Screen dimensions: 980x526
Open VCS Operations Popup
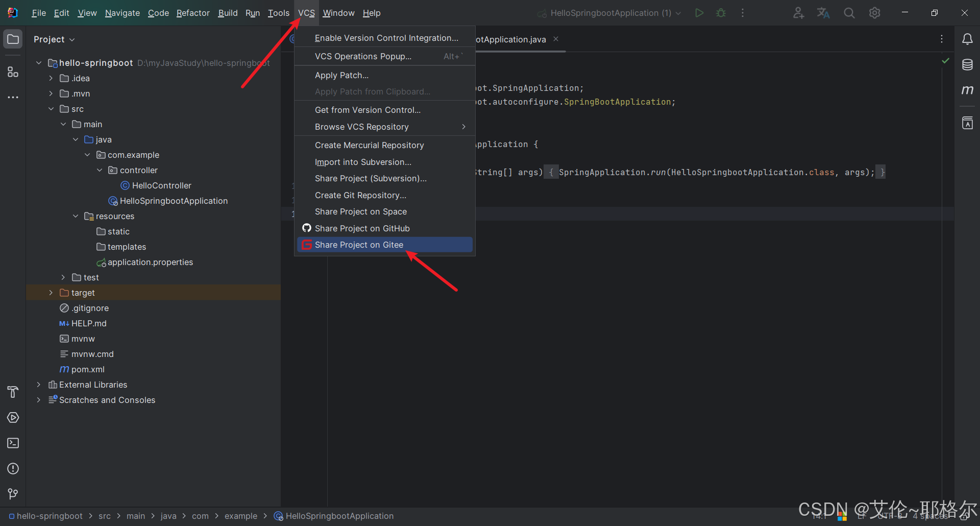coord(385,56)
